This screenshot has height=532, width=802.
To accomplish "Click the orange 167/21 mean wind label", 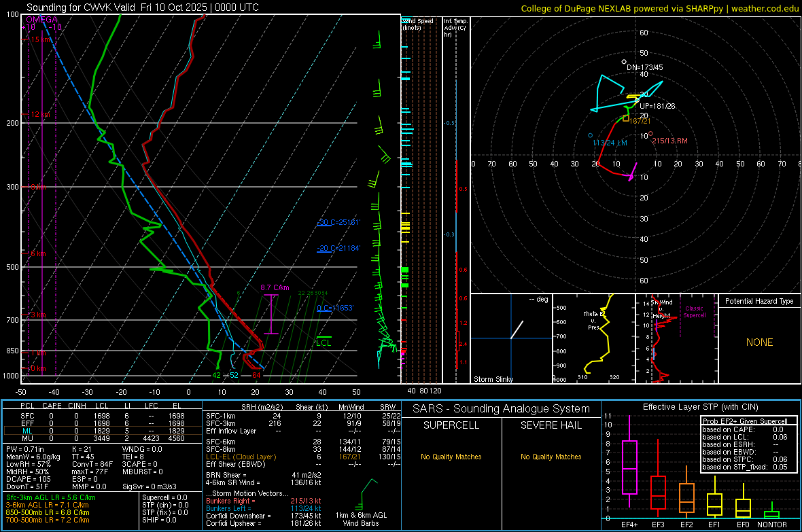I will click(x=640, y=121).
